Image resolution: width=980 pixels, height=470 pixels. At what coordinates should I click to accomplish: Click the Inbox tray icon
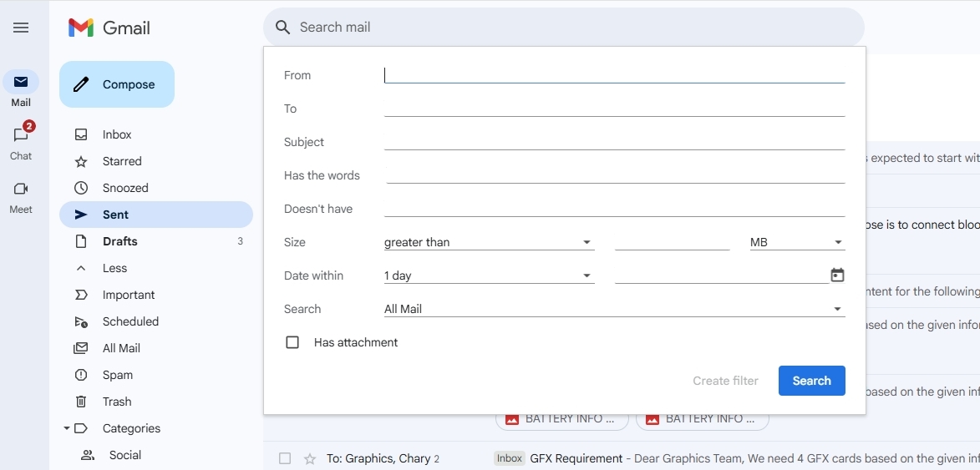point(81,134)
